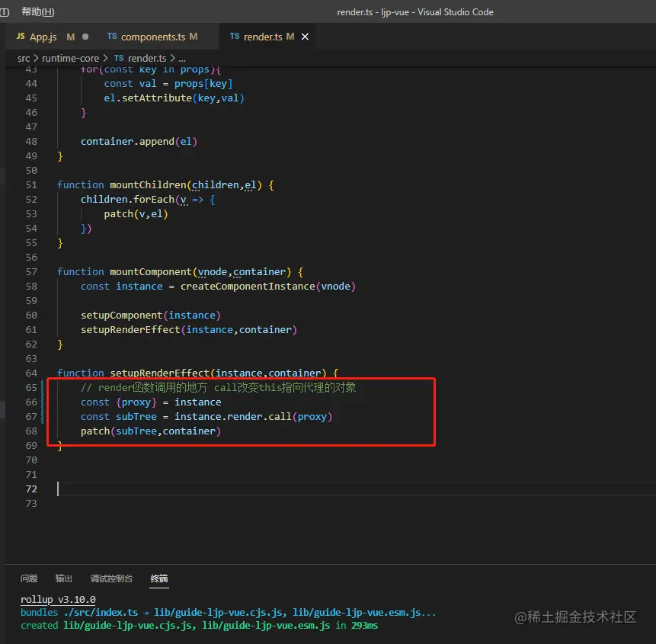Click the children.forEach call on line 52
656x644 pixels.
127,200
